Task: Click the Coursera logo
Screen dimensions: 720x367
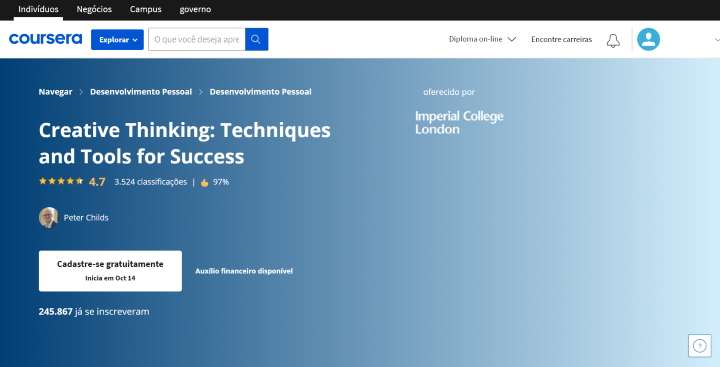Action: (45, 39)
